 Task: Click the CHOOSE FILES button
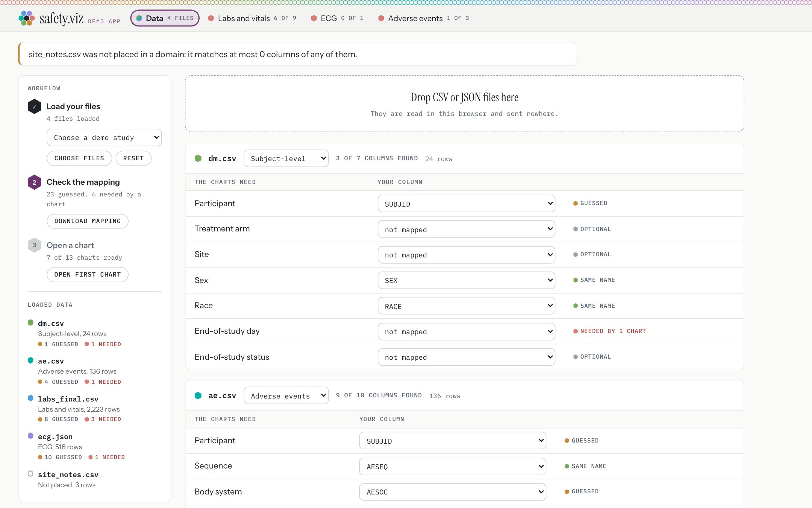pyautogui.click(x=79, y=158)
